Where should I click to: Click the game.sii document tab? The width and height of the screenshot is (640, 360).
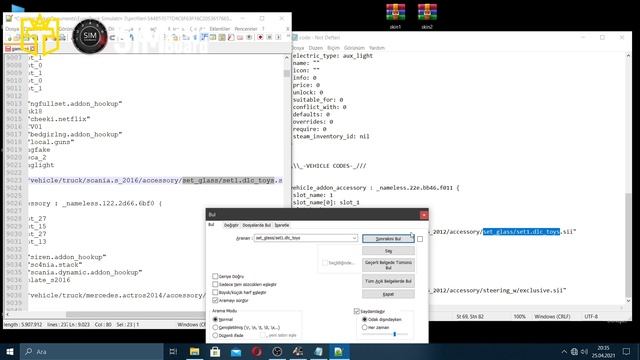click(20, 49)
